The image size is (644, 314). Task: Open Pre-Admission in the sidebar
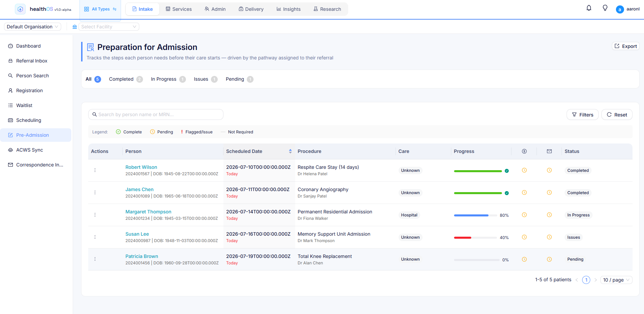tap(36, 135)
